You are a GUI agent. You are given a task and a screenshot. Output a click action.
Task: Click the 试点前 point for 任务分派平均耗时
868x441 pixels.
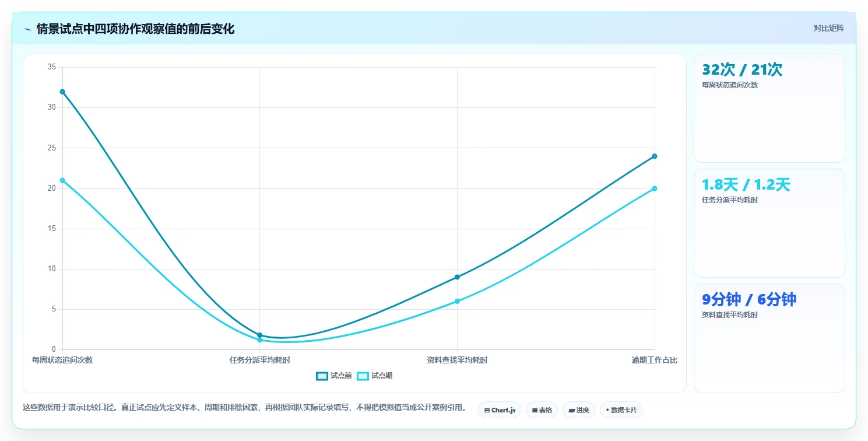[259, 335]
